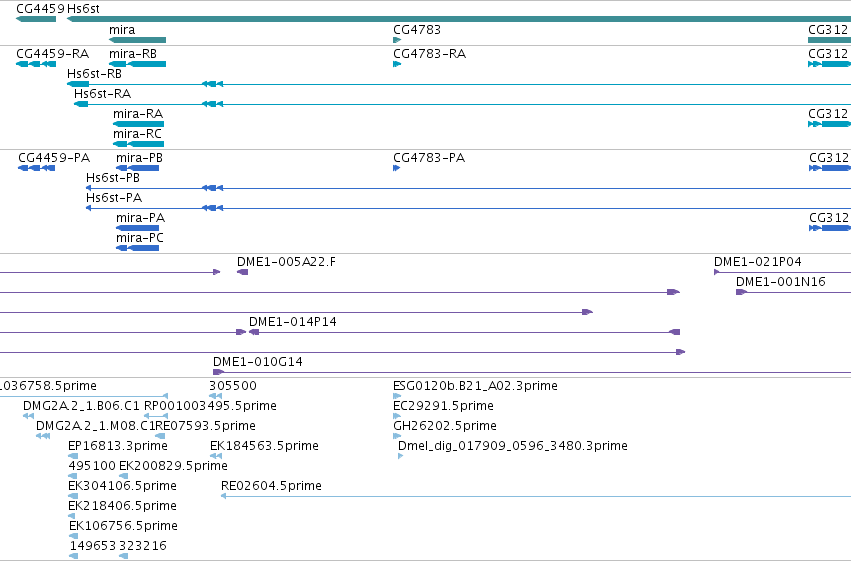Select the CG4459 gene glyph
Screen dimensions: 851x561
coord(36,19)
